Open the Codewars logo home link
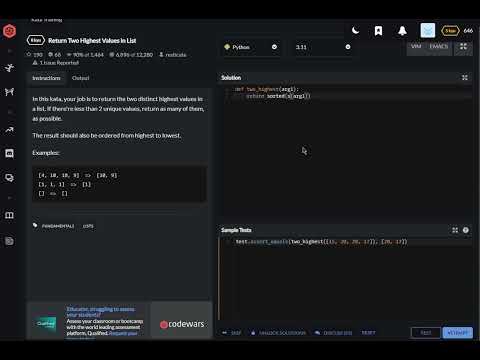This screenshot has width=480, height=360. click(9, 31)
